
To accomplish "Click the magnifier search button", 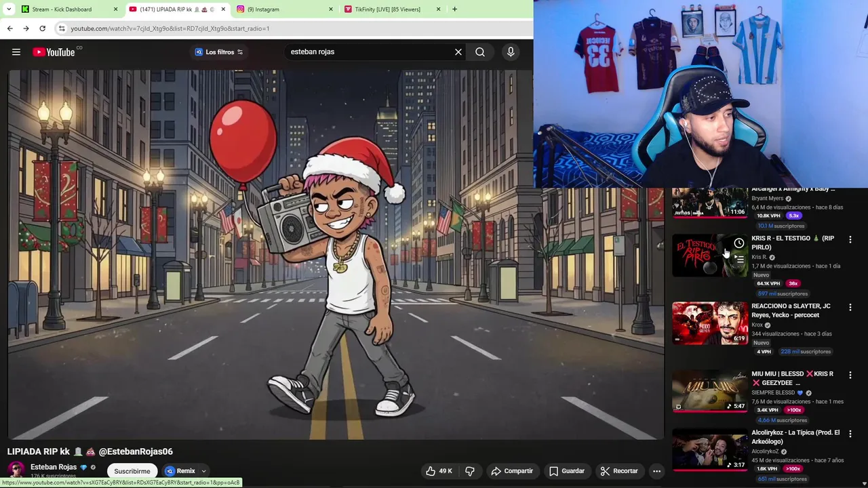I will (480, 52).
